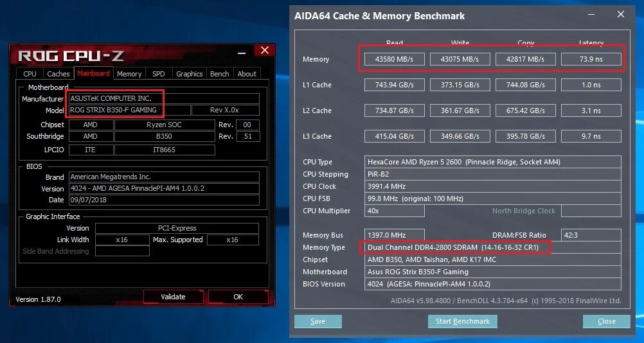Click L2 Cache read value 734.87 GB/s
Viewport: 644px width, 343px height.
click(394, 110)
